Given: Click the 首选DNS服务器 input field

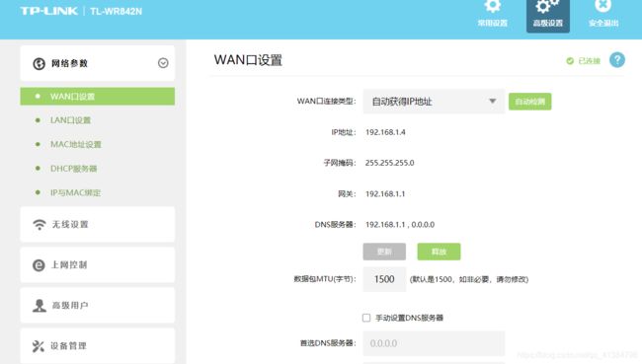Looking at the screenshot, I should 434,343.
